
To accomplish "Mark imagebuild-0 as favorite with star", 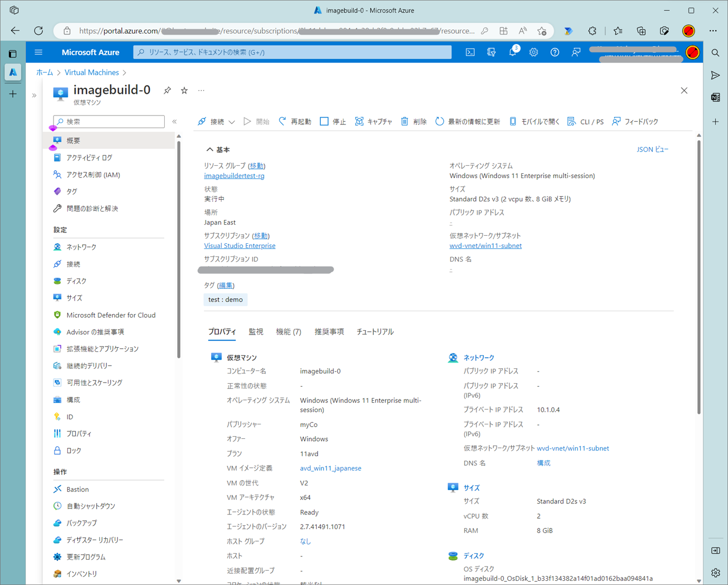I will click(x=184, y=91).
